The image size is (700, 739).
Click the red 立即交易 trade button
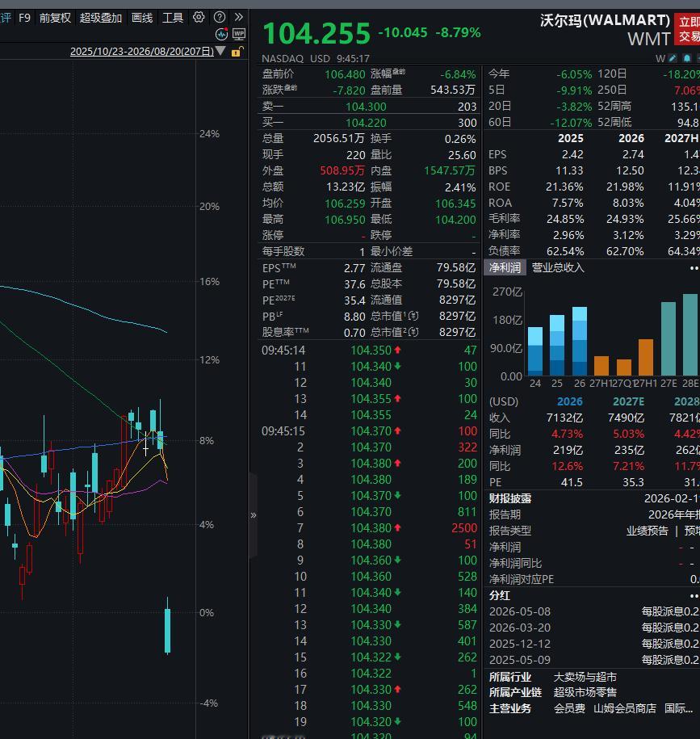687,29
